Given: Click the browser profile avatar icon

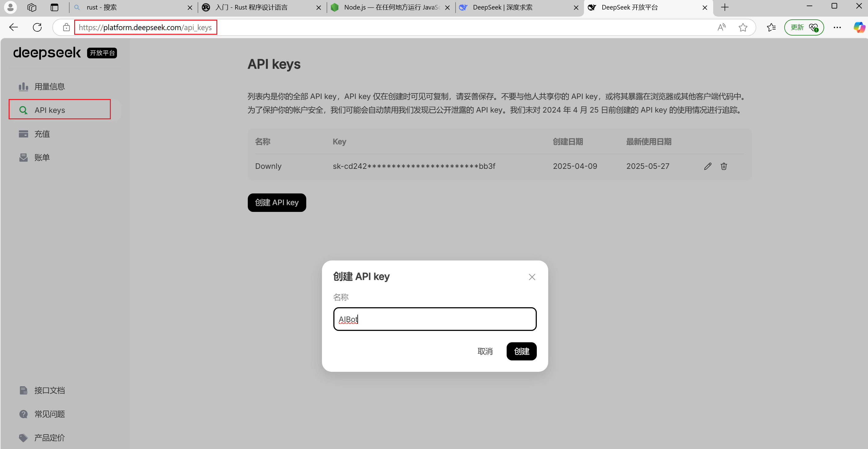Looking at the screenshot, I should (x=10, y=7).
